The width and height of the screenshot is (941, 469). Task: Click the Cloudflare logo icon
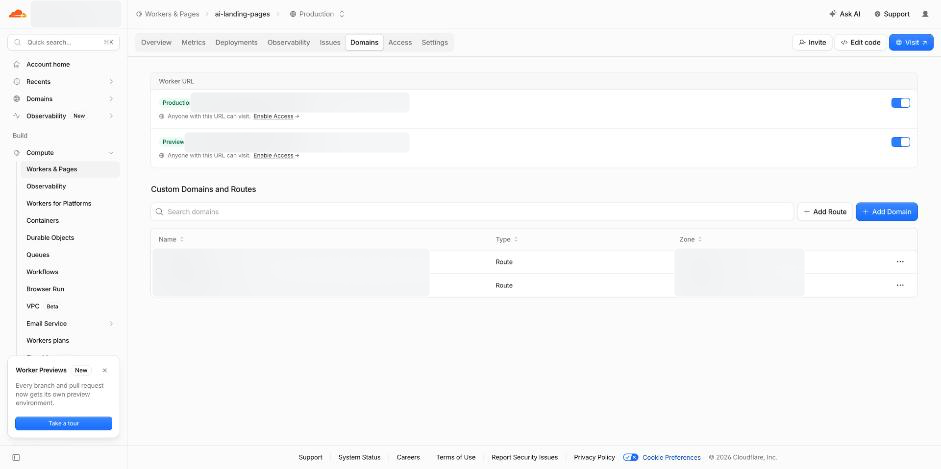click(17, 14)
